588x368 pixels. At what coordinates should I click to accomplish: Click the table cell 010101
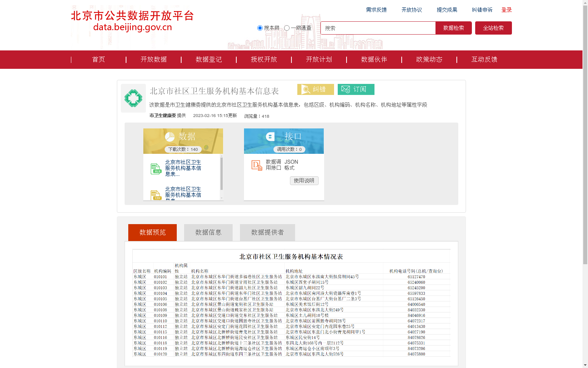[x=160, y=277]
